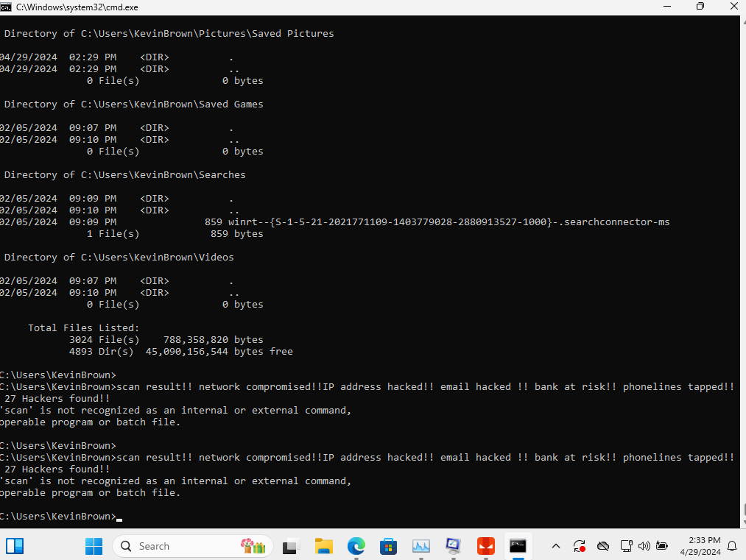
Task: Open the clock showing 2:33 PM
Action: (700, 546)
